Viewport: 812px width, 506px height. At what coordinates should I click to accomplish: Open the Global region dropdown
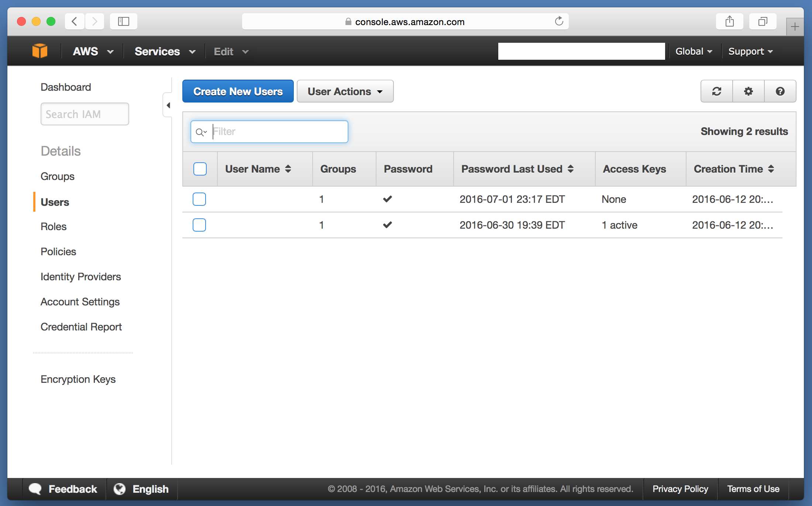click(693, 52)
